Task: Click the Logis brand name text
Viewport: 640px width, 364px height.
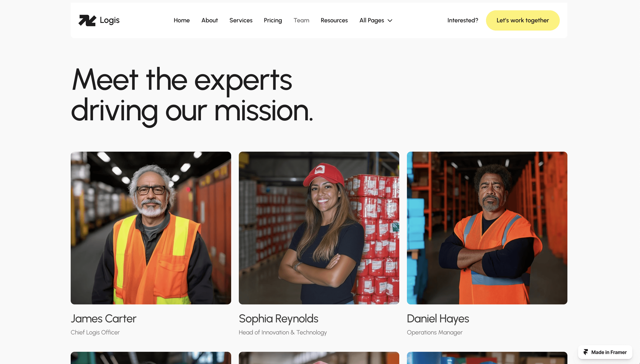Action: pos(109,20)
